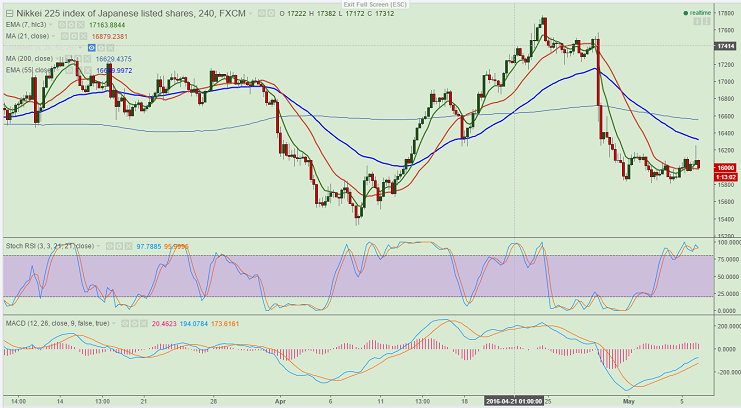This screenshot has width=741, height=408.
Task: Click MACD line value 194.0784
Action: [193, 324]
